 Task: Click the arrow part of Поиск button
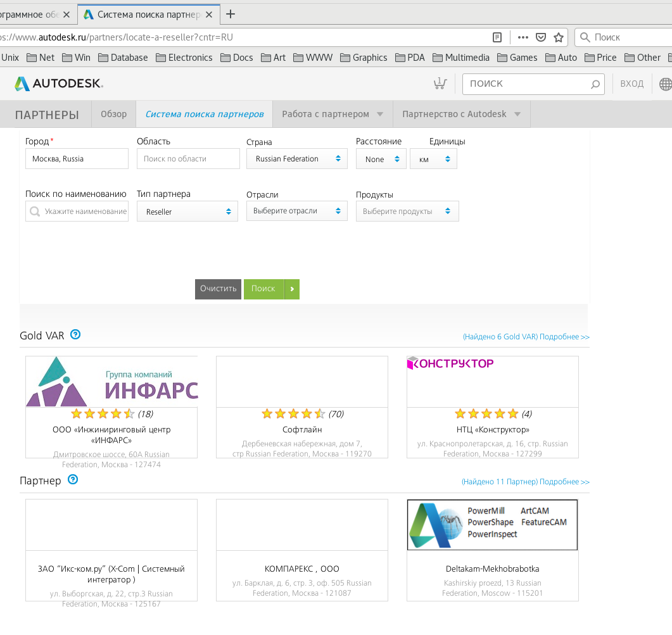pyautogui.click(x=292, y=289)
